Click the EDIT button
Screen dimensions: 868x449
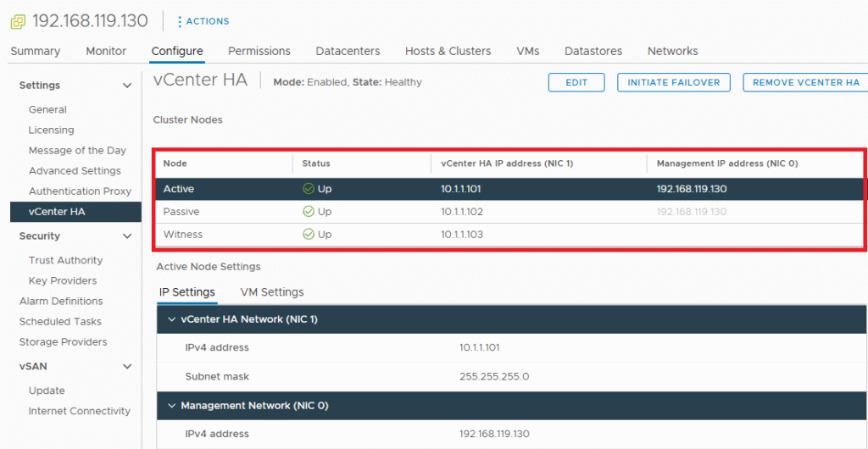point(576,82)
